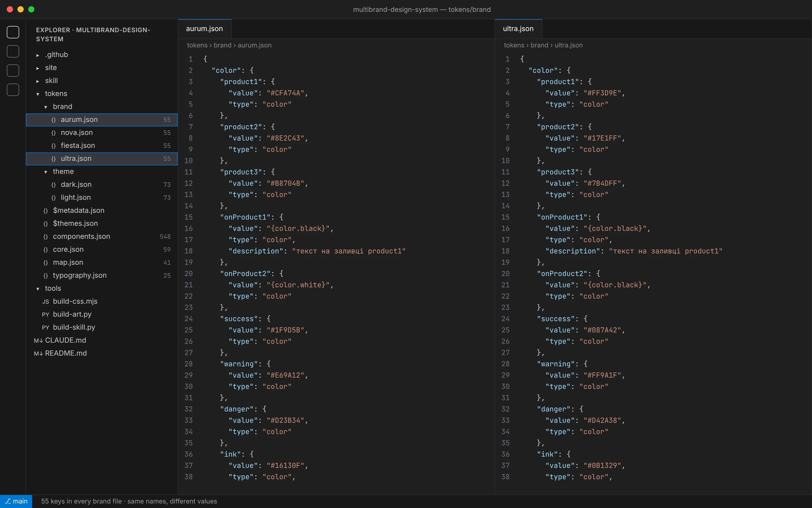
Task: Click the PY icon beside build-art.py
Action: [46, 314]
